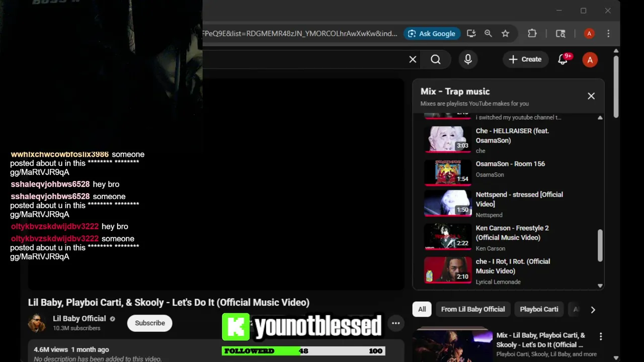The image size is (644, 362).
Task: Click the main page scrollbar thumb
Action: point(616,86)
